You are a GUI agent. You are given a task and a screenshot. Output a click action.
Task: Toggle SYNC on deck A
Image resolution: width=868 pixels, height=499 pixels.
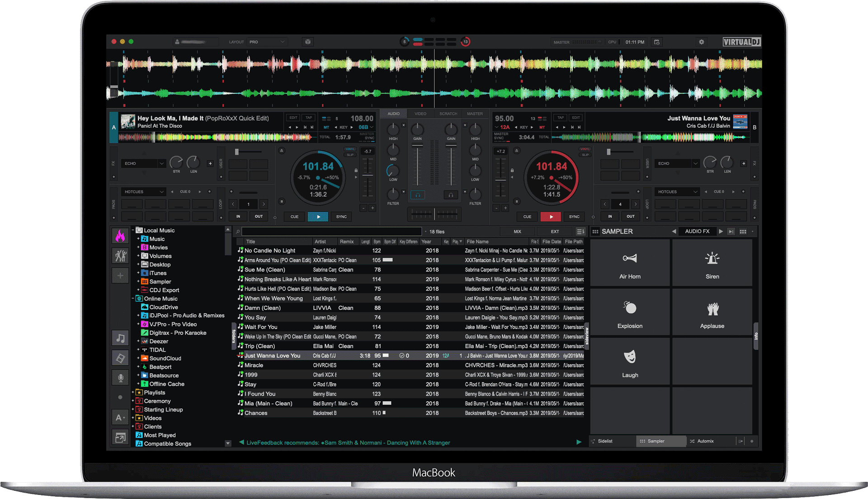tap(341, 217)
